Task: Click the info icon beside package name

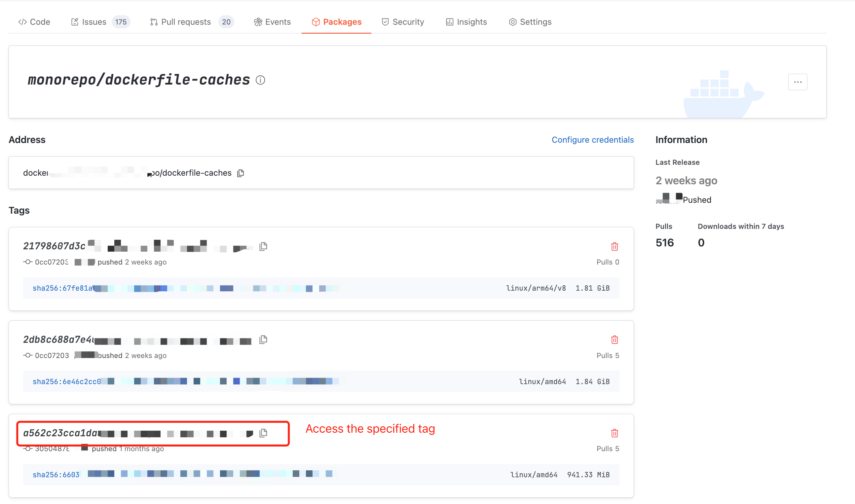Action: (260, 80)
